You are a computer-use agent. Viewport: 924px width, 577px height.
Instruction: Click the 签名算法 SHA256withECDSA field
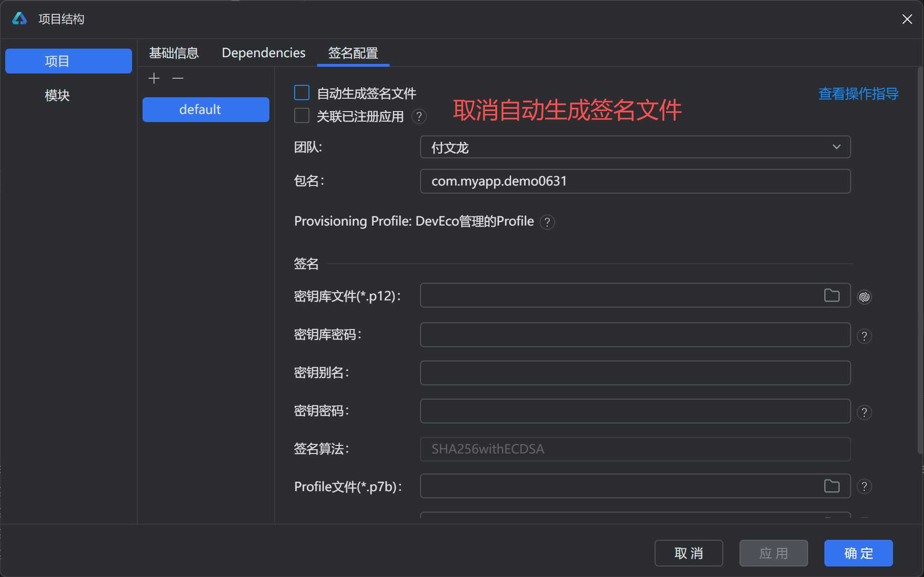point(635,449)
